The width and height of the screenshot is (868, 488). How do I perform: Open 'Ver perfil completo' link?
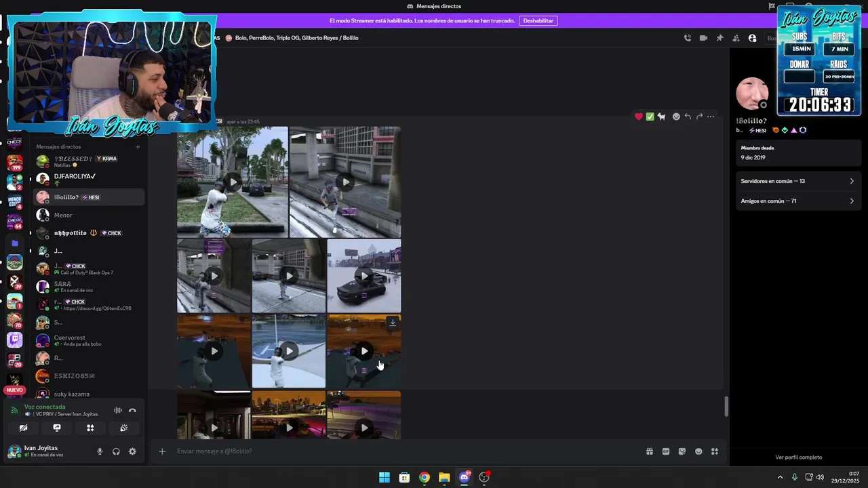coord(798,457)
